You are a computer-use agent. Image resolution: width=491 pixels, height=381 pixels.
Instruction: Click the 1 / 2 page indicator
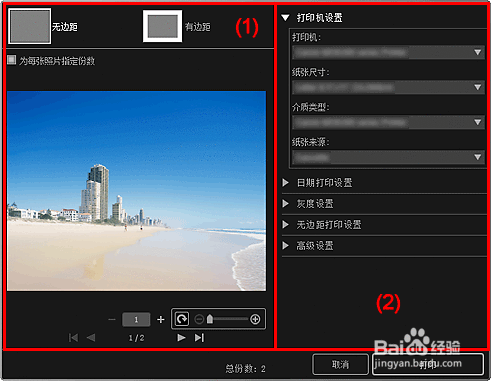(136, 338)
